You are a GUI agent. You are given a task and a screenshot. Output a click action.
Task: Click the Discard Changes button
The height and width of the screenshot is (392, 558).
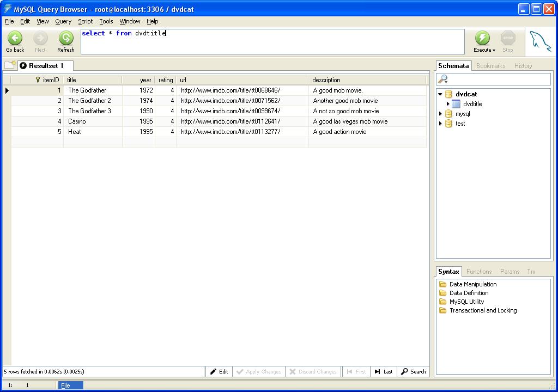(313, 372)
